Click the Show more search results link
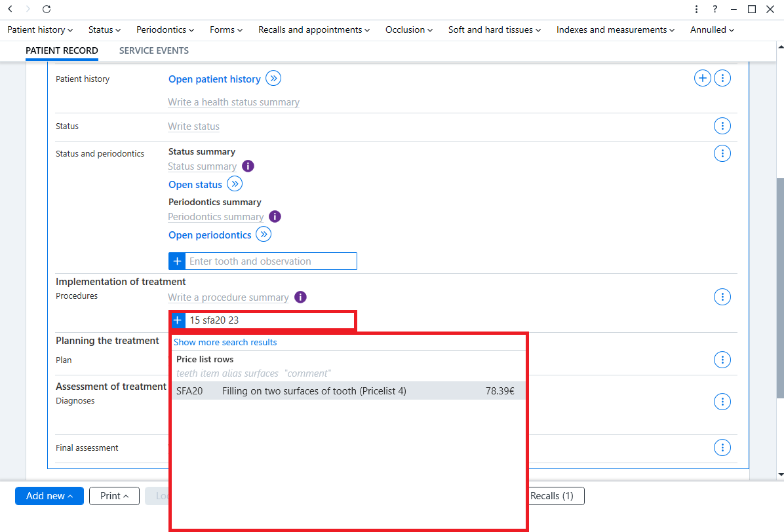The width and height of the screenshot is (784, 532). pos(225,342)
